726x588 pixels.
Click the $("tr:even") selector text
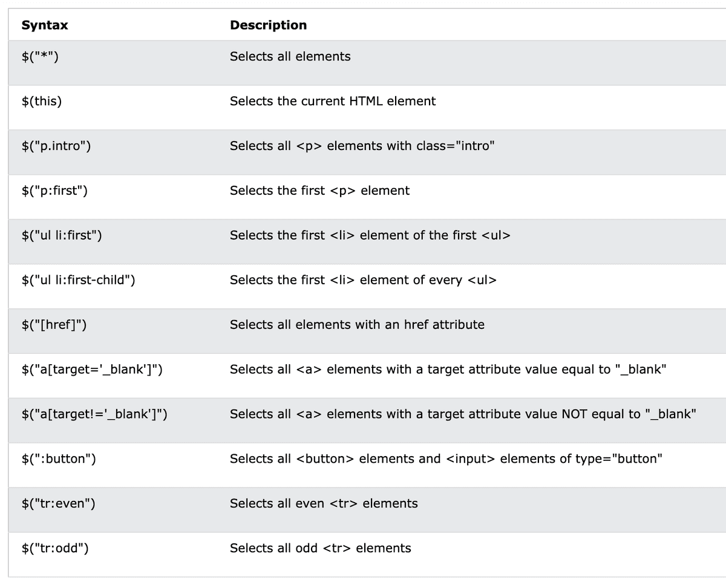58,504
